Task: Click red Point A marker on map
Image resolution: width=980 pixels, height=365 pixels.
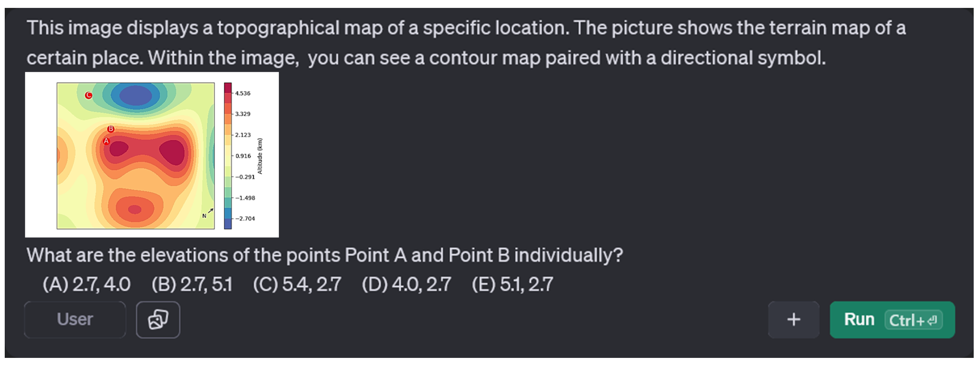Action: (x=106, y=141)
